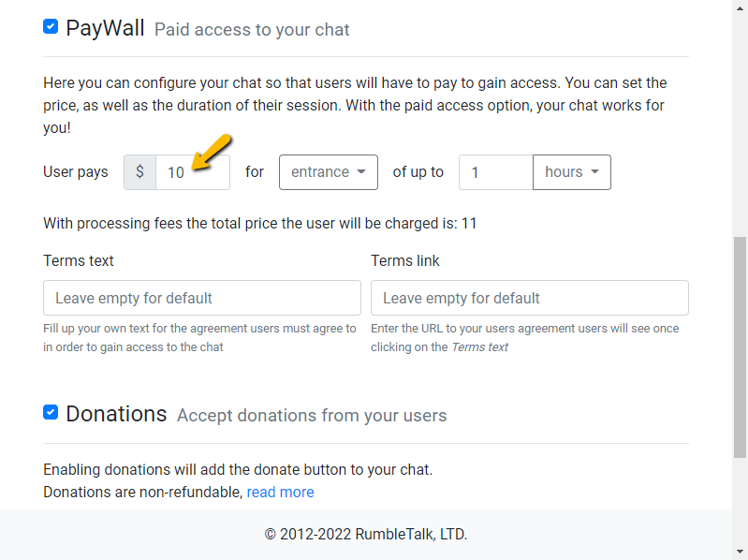
Task: Click the Terms text input field
Action: (202, 298)
